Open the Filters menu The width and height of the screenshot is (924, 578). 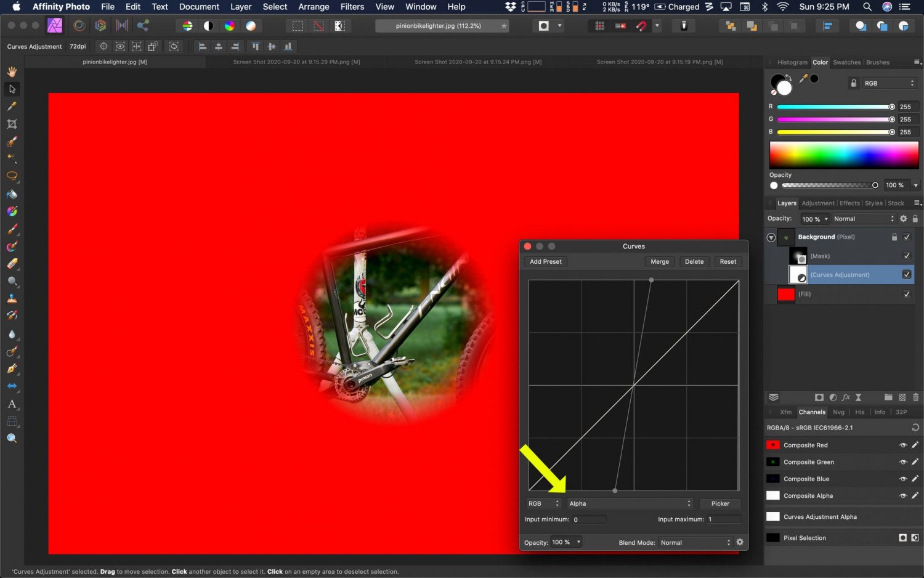tap(352, 7)
